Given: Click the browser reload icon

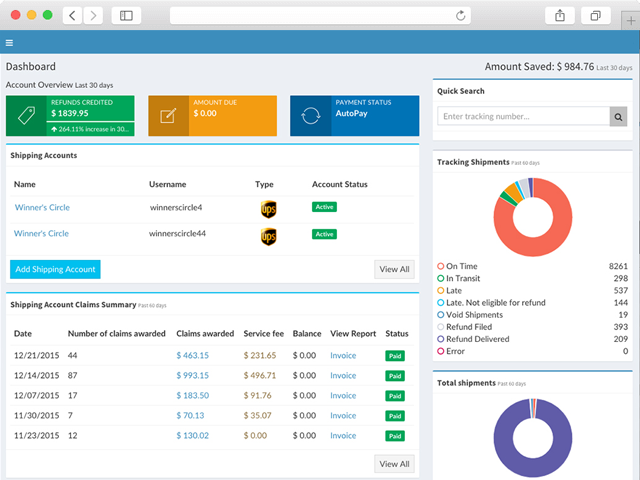Looking at the screenshot, I should pyautogui.click(x=460, y=16).
